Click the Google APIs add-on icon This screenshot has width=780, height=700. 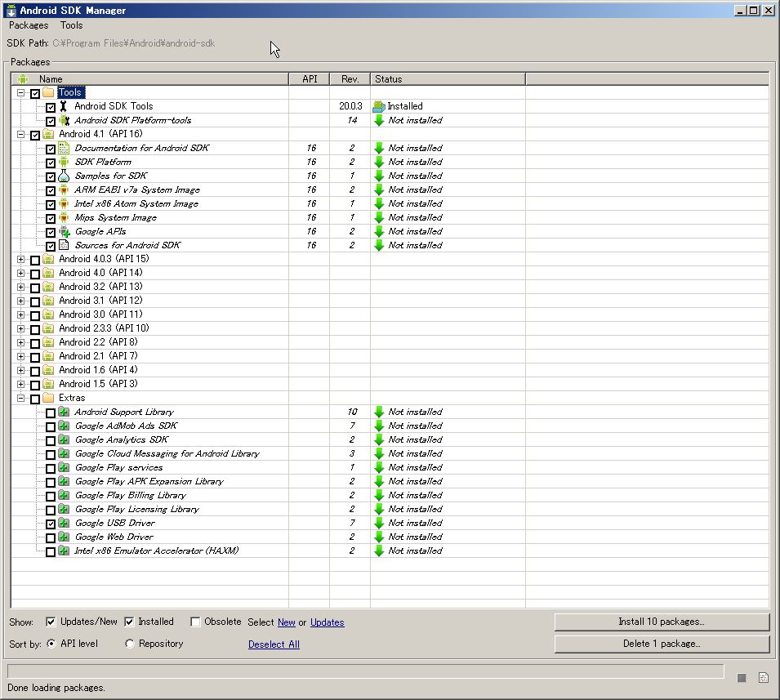pos(65,231)
